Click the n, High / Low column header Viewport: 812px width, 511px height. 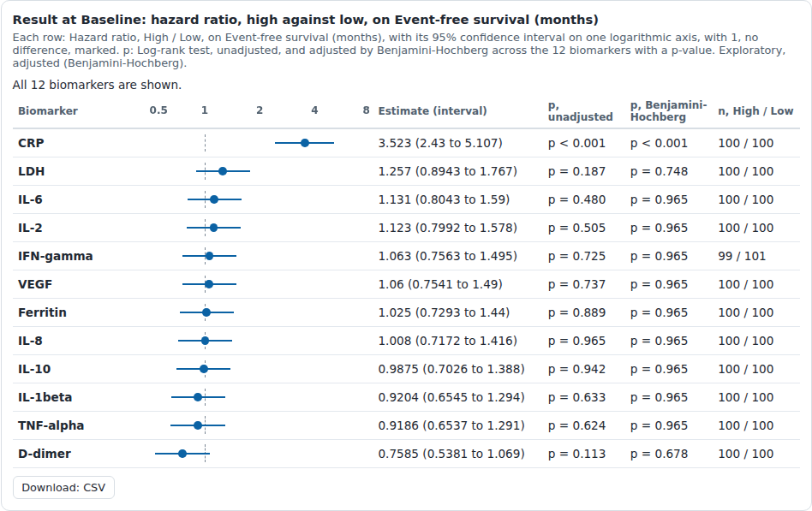click(755, 110)
